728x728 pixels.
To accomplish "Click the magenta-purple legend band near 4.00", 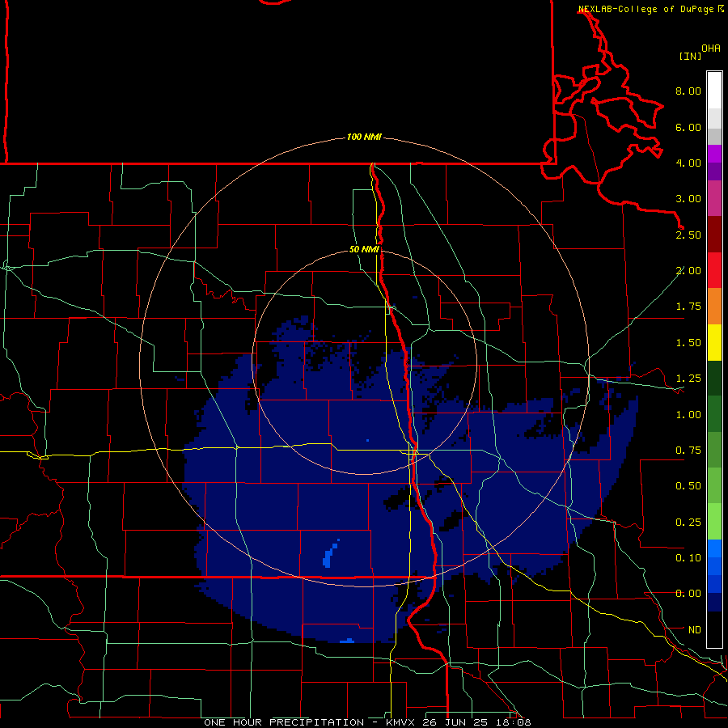I will [714, 154].
